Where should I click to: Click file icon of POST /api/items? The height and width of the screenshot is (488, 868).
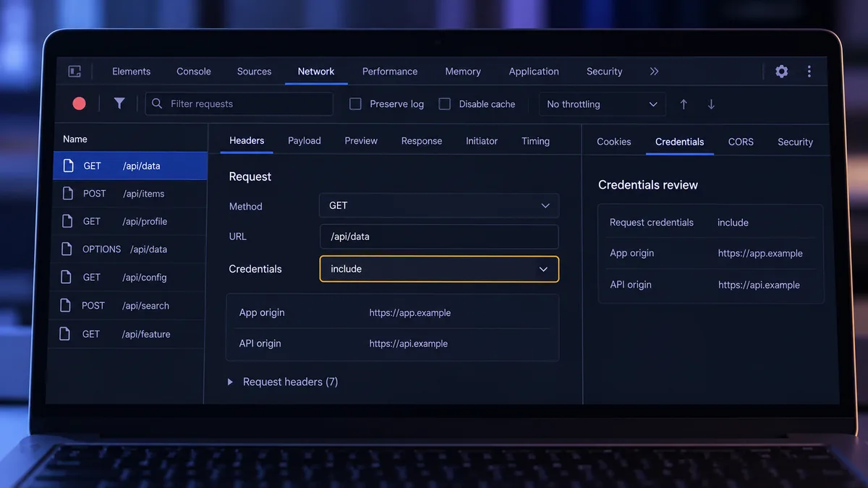[68, 194]
